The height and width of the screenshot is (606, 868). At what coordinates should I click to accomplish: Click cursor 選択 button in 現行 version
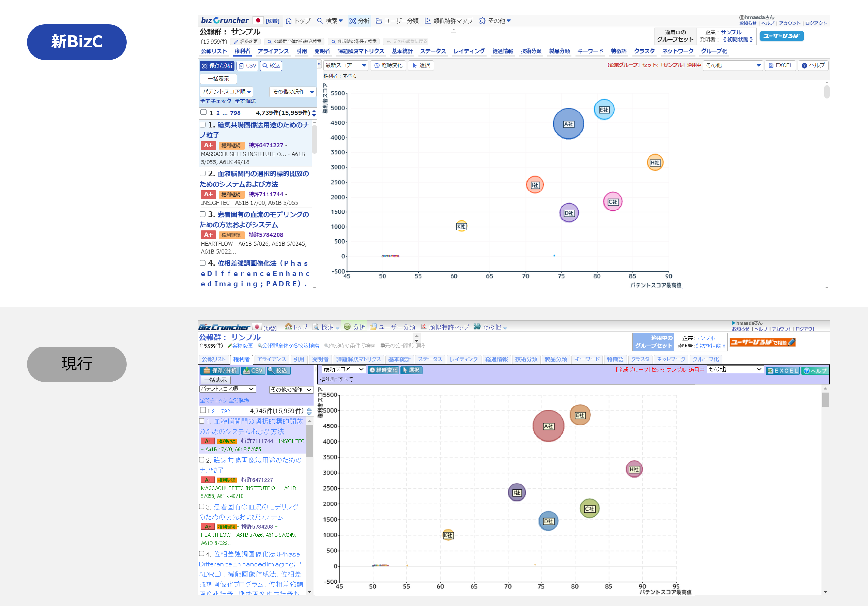pos(411,370)
